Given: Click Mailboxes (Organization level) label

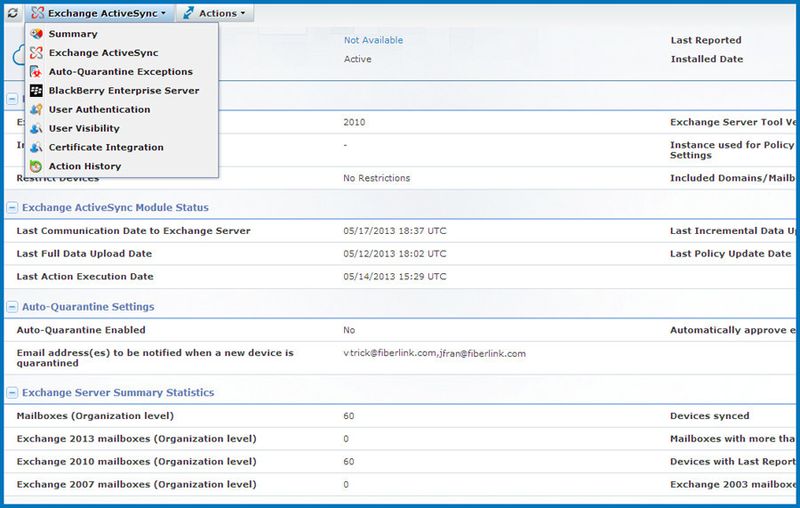Looking at the screenshot, I should pyautogui.click(x=95, y=416).
